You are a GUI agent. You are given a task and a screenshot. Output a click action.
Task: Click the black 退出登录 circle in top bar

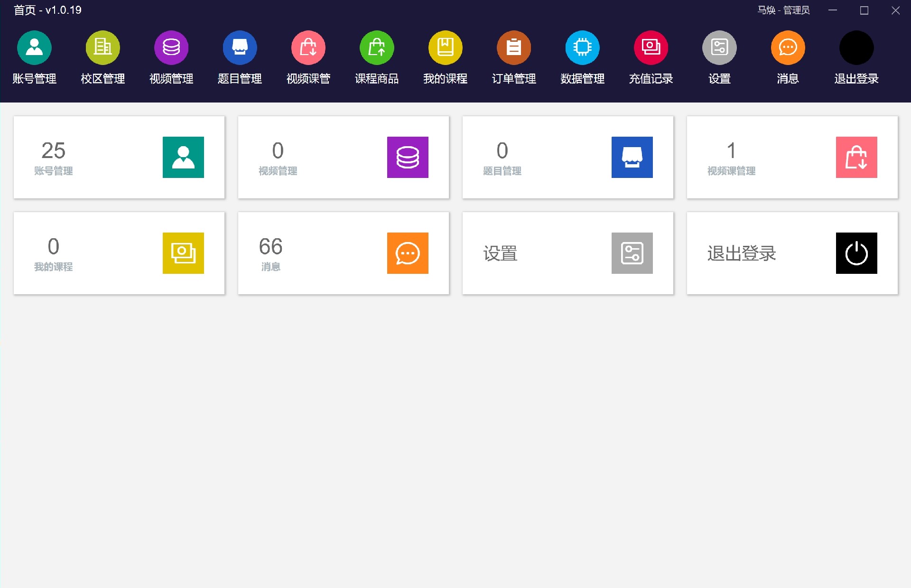tap(856, 47)
